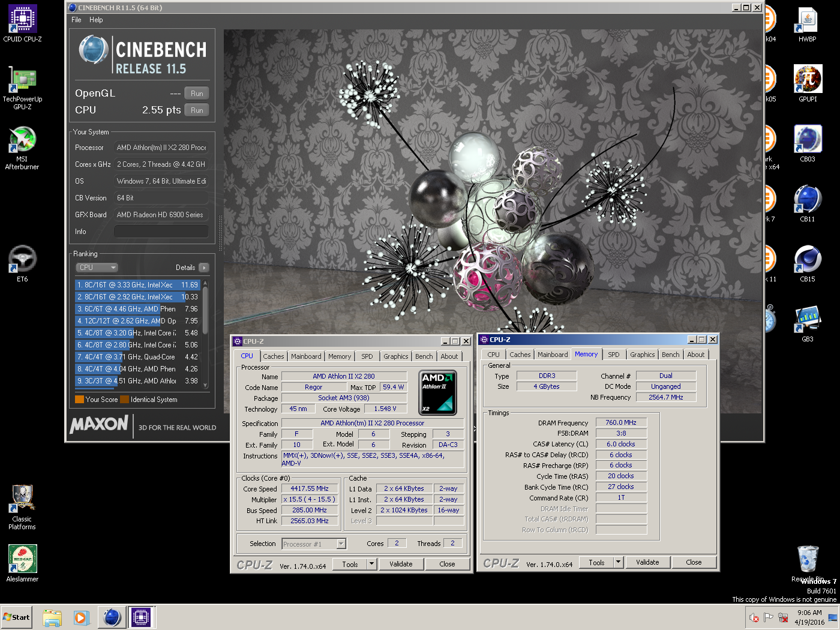Screen dimensions: 840x630
Task: Select the 3C/3T @ 4.51 GHz AMD Athlon entry
Action: 137,381
